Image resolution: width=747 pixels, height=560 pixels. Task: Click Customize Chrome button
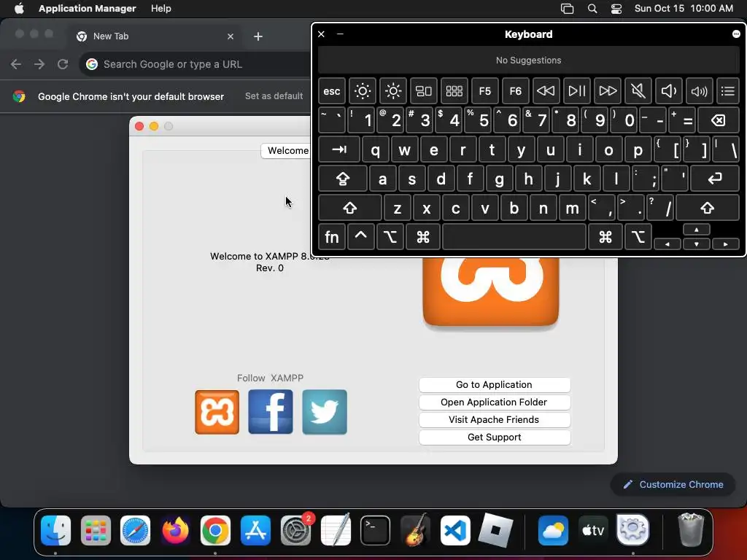[x=673, y=485]
